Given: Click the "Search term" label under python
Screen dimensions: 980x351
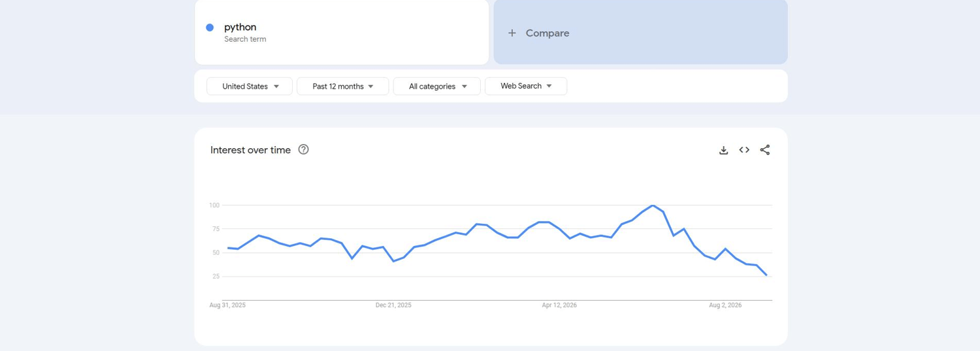Looking at the screenshot, I should (245, 39).
